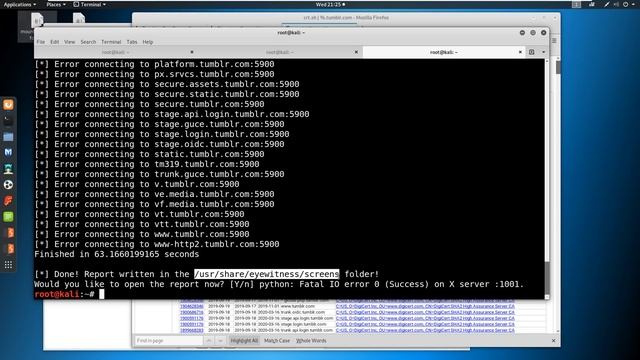This screenshot has width=640, height=360.
Task: Open the terminal View menu
Action: click(69, 42)
